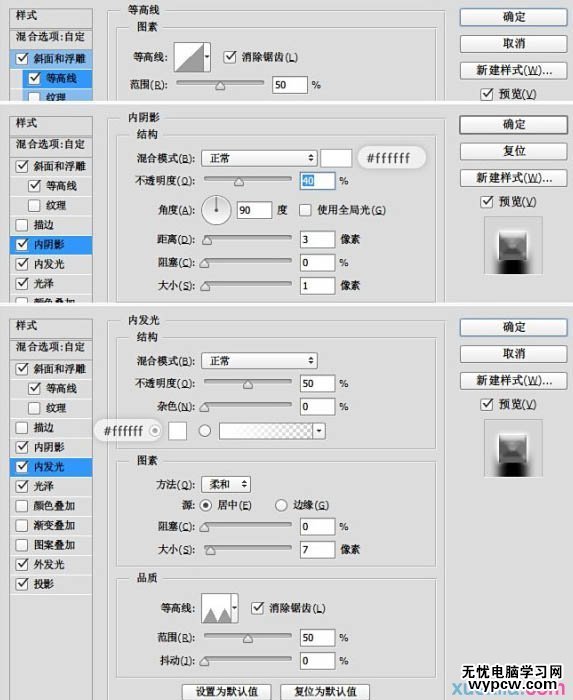Open the 品质 contour thumbnail in 内发光 dialog

coord(216,608)
